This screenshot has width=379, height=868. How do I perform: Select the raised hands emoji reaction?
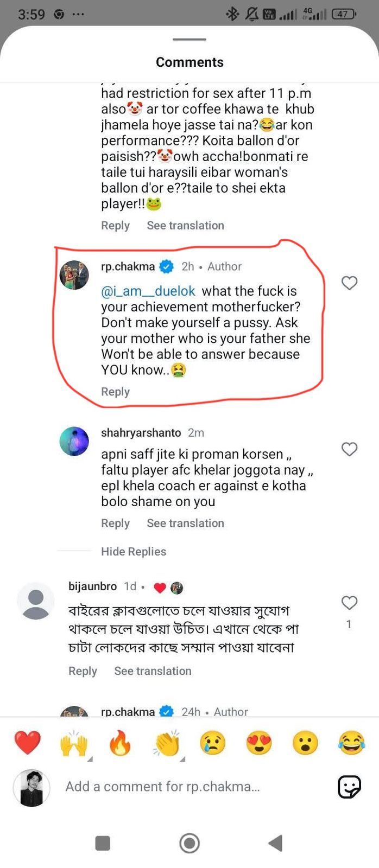point(74,743)
